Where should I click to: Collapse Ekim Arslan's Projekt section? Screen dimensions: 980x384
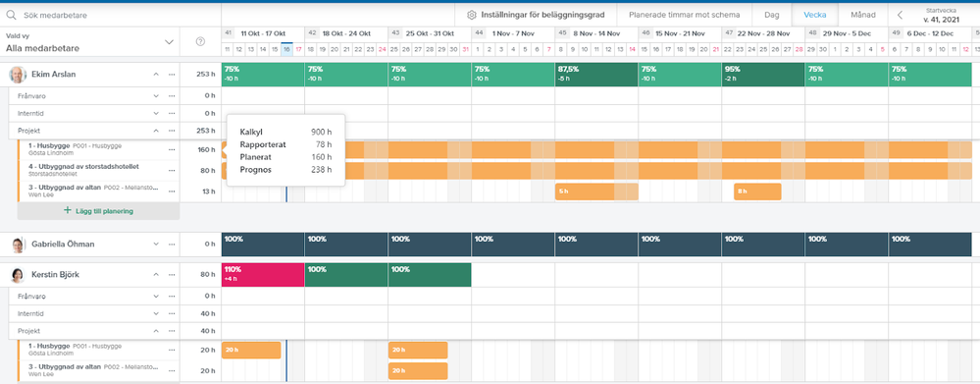click(x=156, y=131)
